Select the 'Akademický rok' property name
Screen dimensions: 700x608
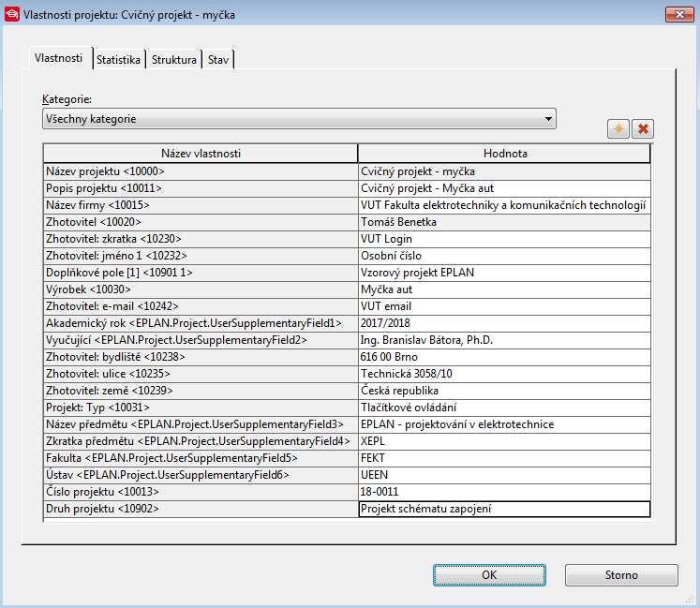201,323
